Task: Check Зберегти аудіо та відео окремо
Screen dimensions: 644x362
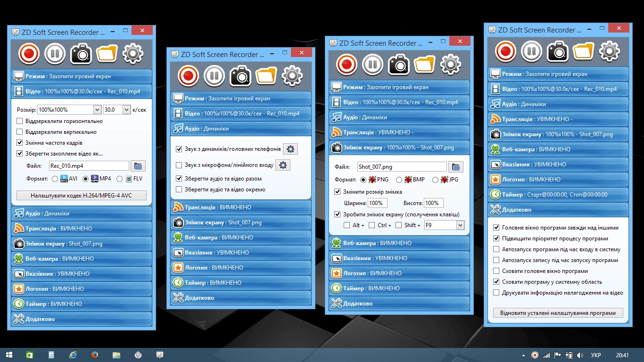Action: click(179, 189)
